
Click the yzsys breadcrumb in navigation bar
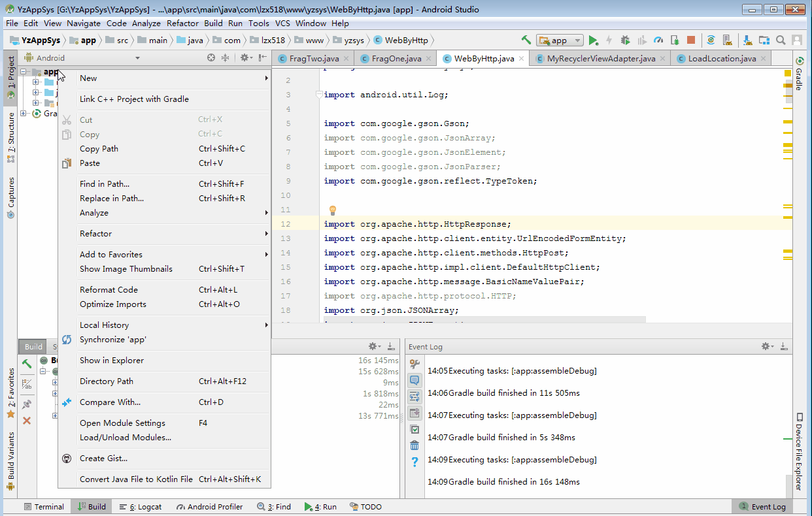[x=347, y=40]
